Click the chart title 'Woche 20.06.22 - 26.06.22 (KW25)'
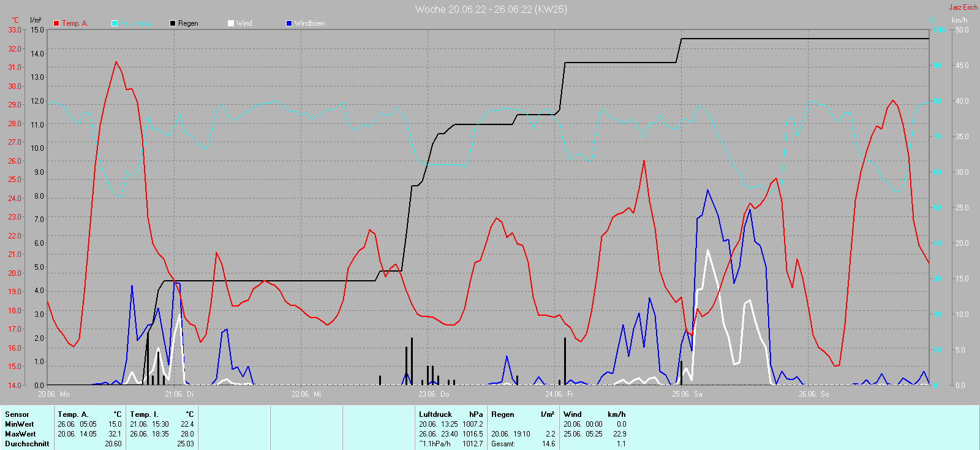980x450 pixels. (x=491, y=9)
